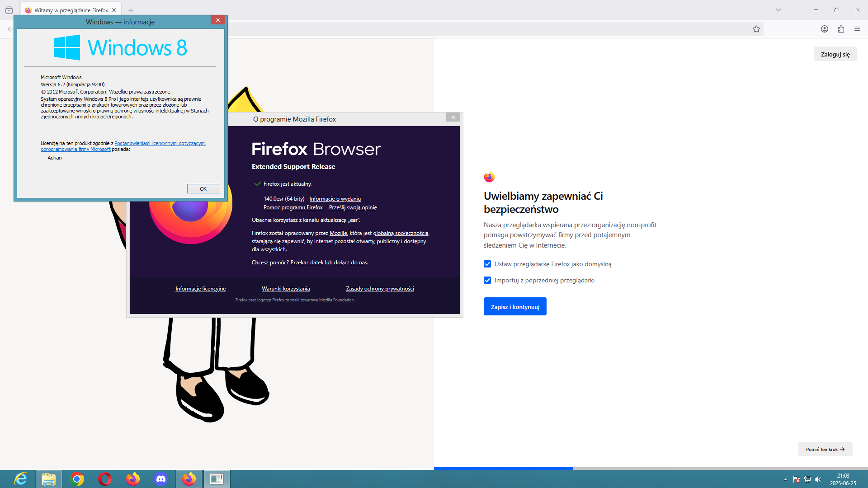Click the Firefox logo above the heading
Viewport: 868px width, 488px height.
pos(489,177)
